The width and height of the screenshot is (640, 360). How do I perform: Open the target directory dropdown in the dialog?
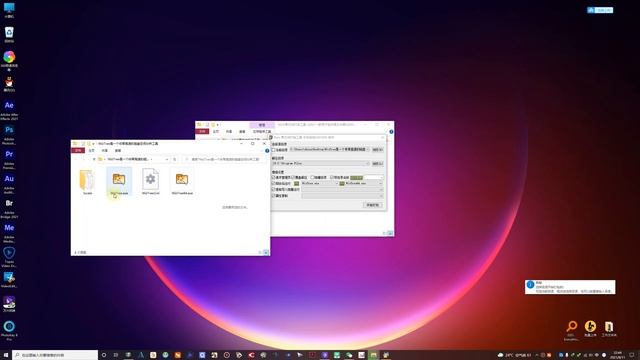point(367,164)
